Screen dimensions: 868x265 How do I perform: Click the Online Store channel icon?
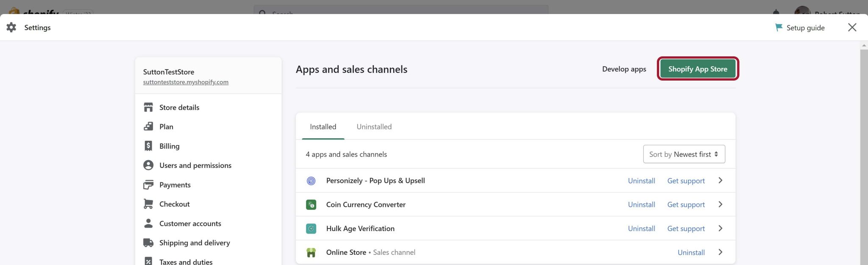[311, 253]
